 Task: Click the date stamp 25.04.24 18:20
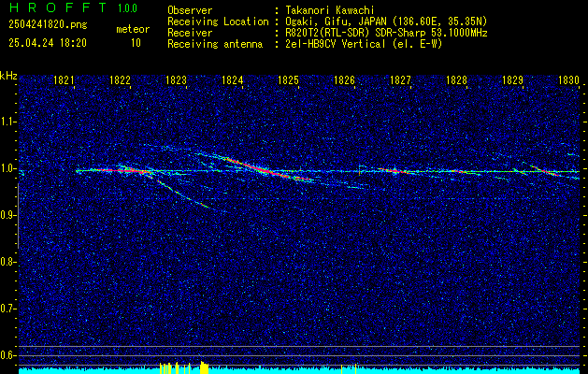tap(48, 43)
